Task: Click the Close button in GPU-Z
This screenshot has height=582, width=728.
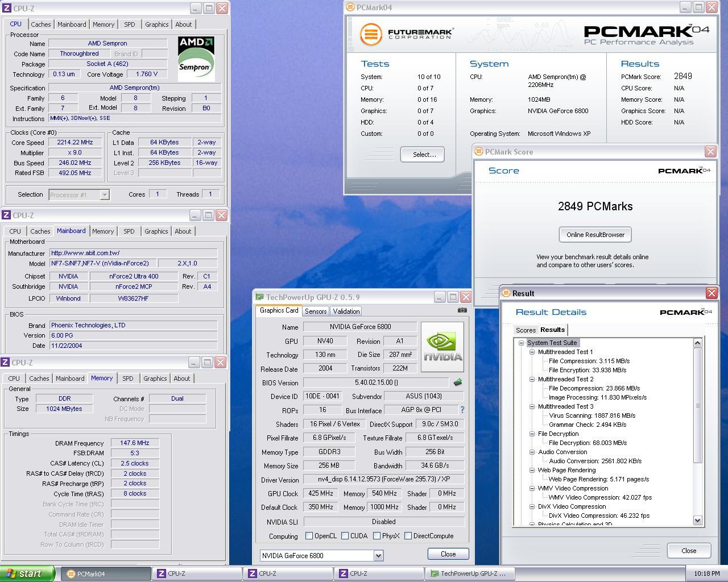Action: [x=448, y=554]
